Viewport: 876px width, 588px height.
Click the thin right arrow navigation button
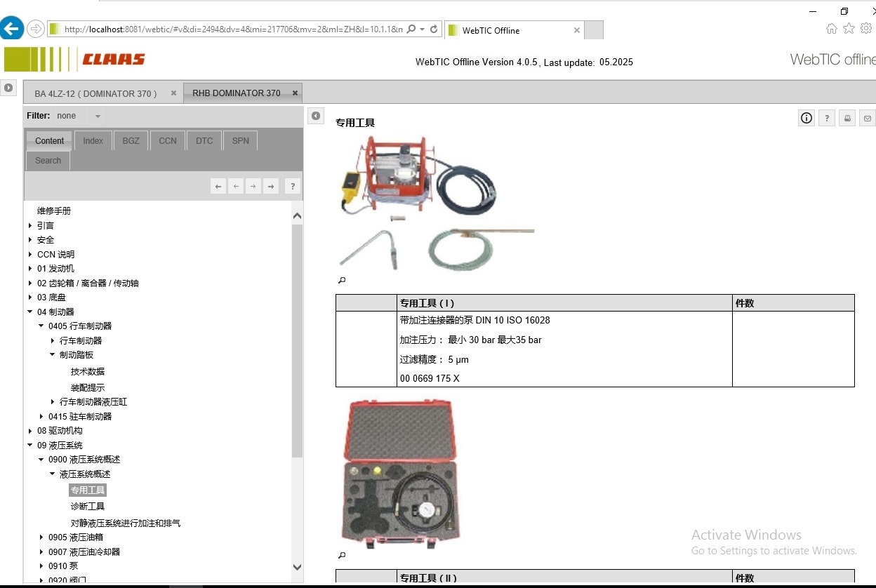pyautogui.click(x=253, y=186)
